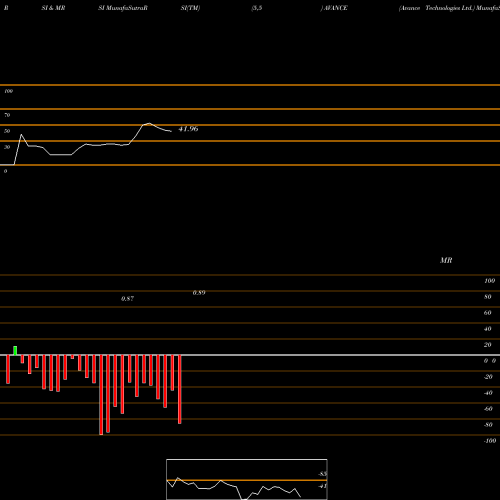Screen dimensions: 500x500
Task: Click the initial RSI spike near the left edge
Action: pos(21,135)
